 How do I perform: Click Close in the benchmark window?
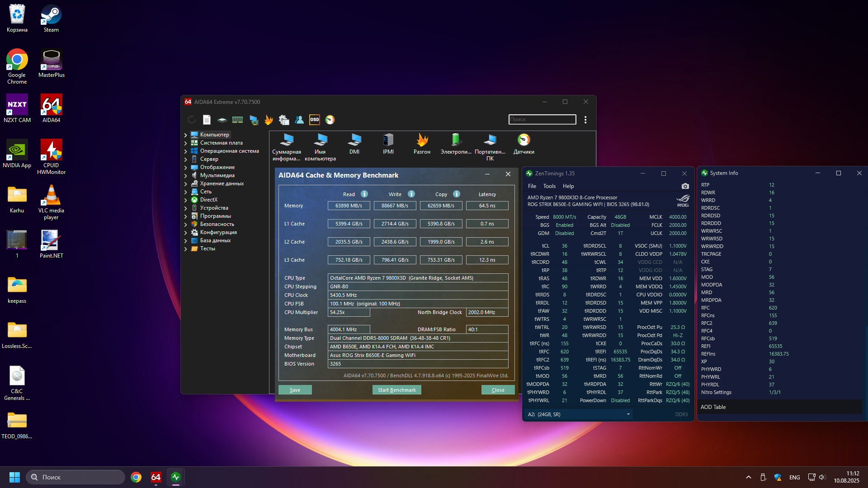click(498, 390)
